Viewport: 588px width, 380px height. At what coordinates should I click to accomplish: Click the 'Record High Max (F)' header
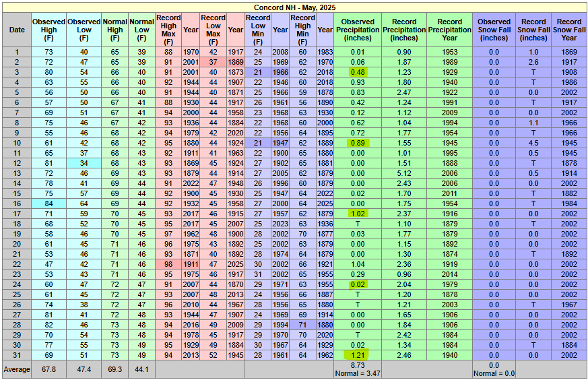point(168,30)
